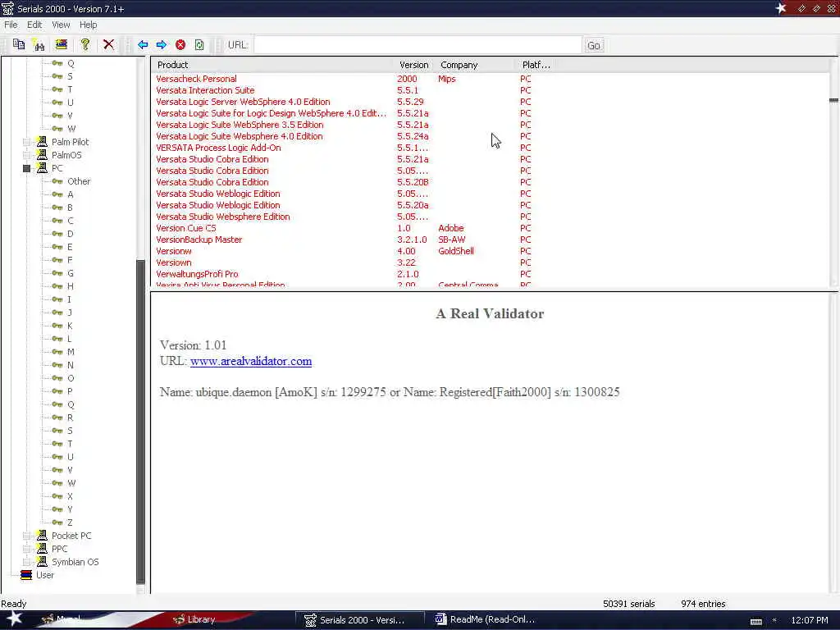Click the left tree panel scrollbar thumb

click(141, 422)
